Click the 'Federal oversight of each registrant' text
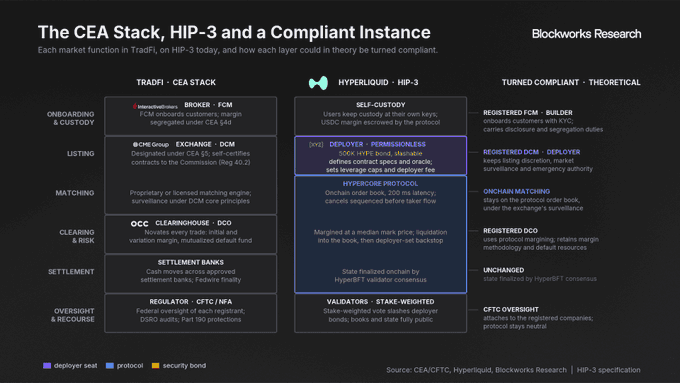This screenshot has height=383, width=680. coord(190,311)
